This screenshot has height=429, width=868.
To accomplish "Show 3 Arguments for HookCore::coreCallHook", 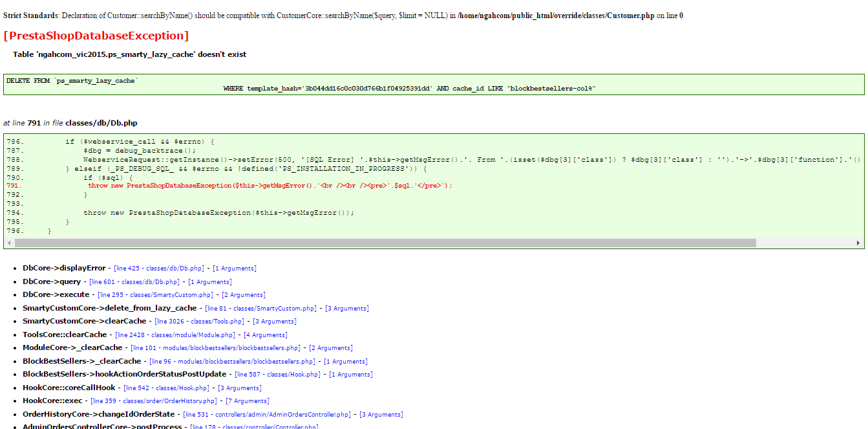I will point(240,388).
